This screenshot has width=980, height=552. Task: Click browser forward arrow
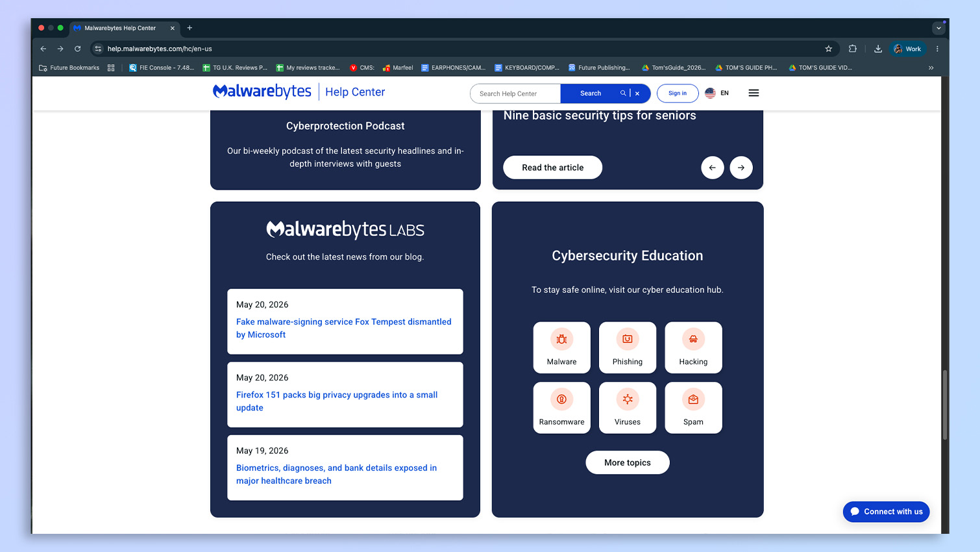pos(60,49)
